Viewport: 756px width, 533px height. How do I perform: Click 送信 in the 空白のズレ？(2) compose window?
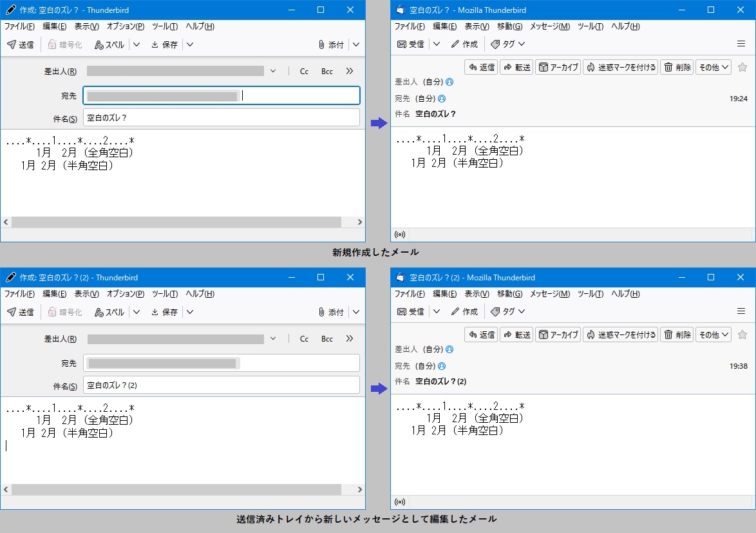point(21,312)
